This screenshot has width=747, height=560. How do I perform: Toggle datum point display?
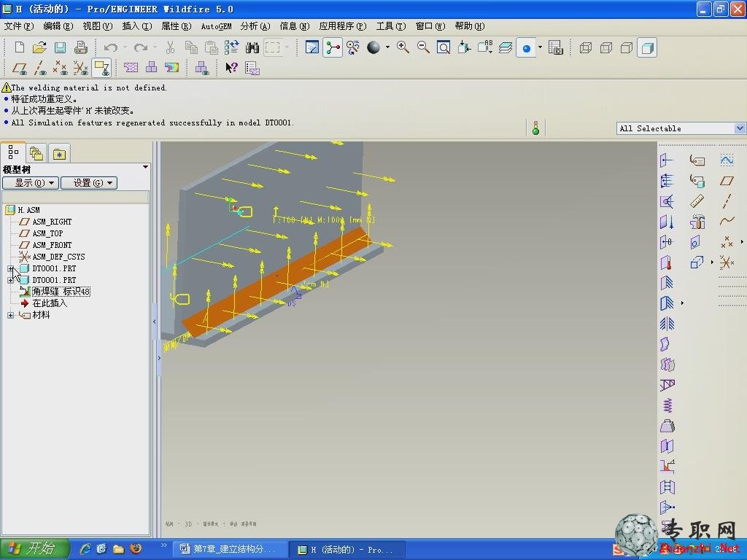tap(60, 68)
